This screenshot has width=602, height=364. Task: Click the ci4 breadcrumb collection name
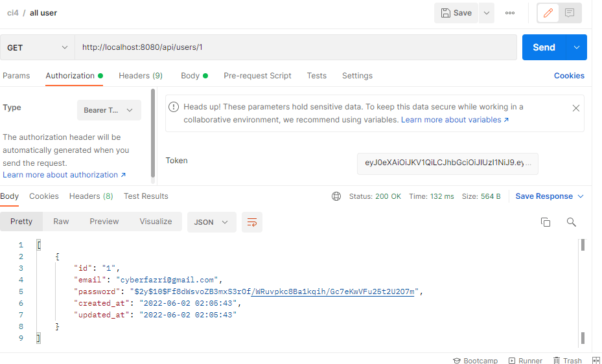coord(13,13)
